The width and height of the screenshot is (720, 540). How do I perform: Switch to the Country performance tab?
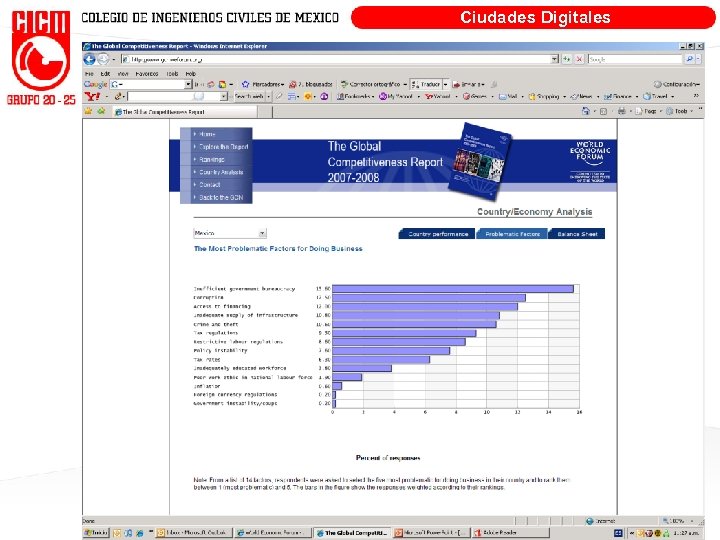[437, 234]
